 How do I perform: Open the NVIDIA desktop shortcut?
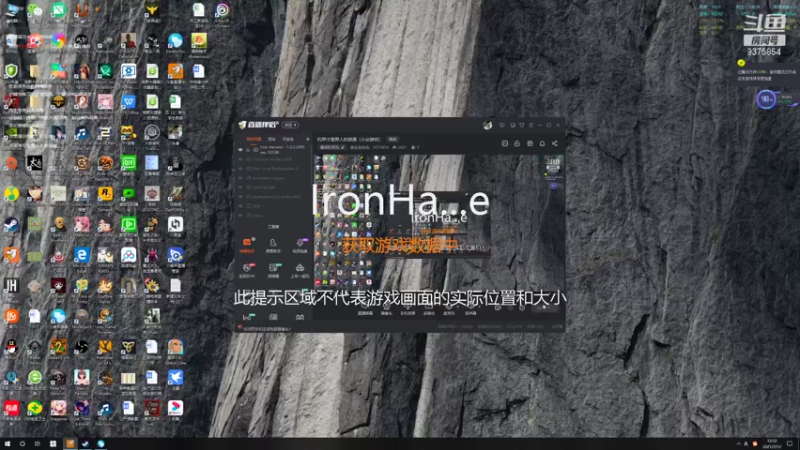pos(11,132)
